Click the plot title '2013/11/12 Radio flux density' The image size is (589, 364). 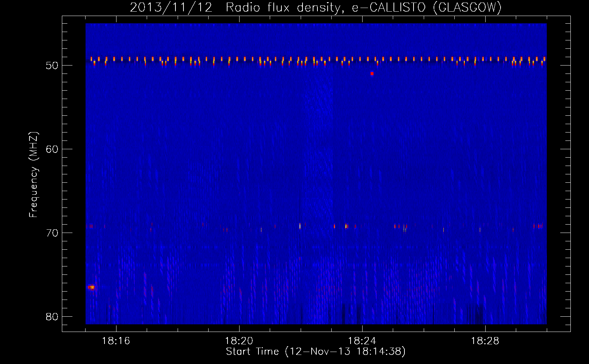(x=316, y=7)
